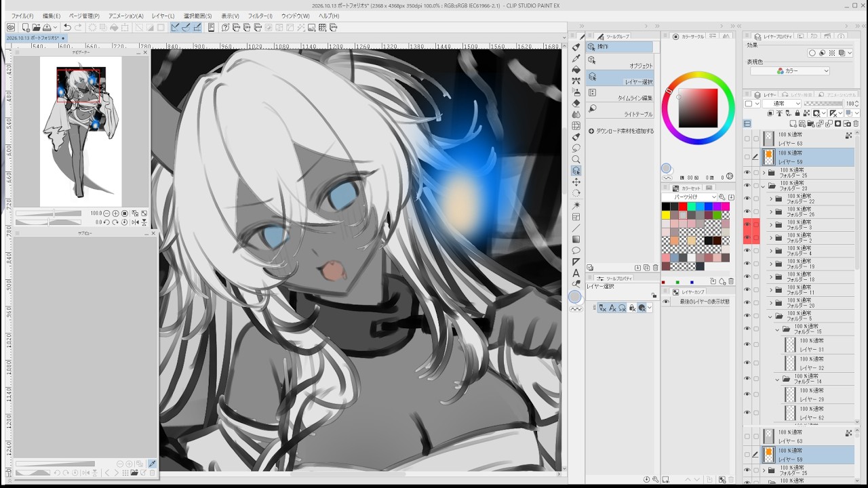Toggle visibility of Layer 31
868x488 pixels.
pyautogui.click(x=747, y=344)
